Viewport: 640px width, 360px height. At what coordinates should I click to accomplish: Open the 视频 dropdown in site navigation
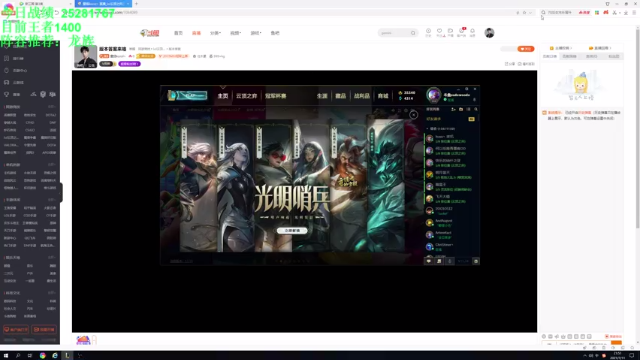click(236, 33)
